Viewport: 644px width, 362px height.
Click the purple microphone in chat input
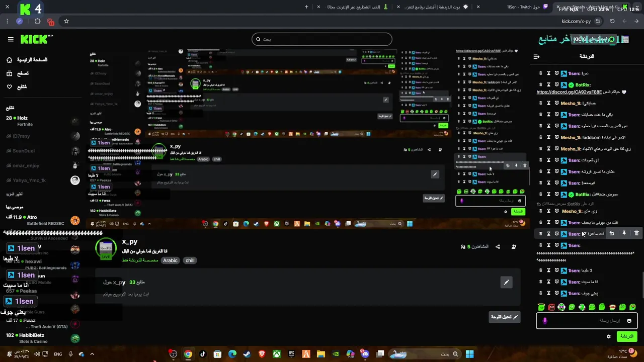pyautogui.click(x=545, y=320)
